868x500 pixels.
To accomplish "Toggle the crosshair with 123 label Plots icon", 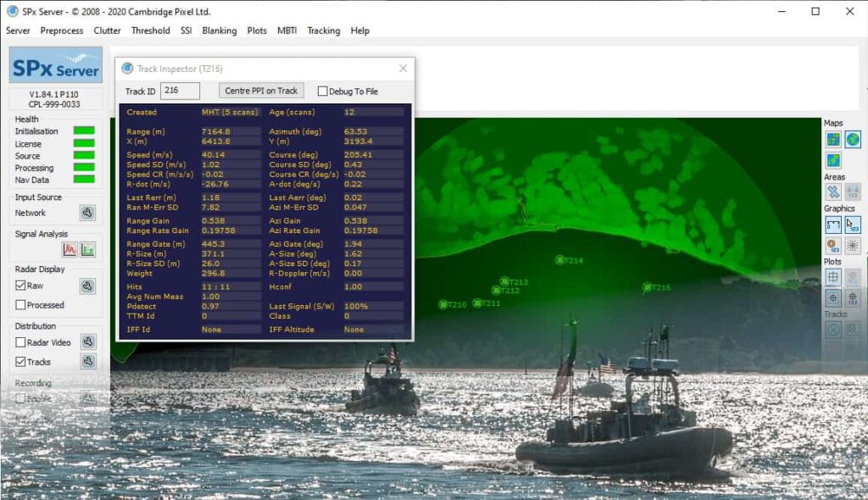I will click(853, 298).
